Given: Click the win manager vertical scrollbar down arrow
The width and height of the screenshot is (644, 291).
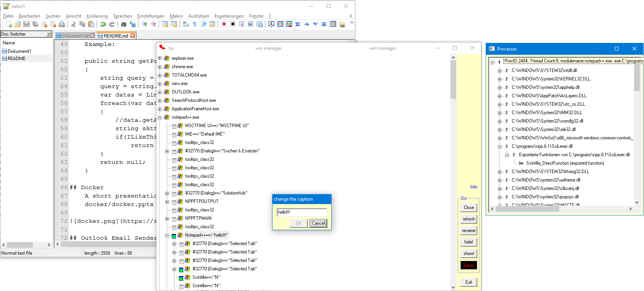Looking at the screenshot, I should click(453, 288).
